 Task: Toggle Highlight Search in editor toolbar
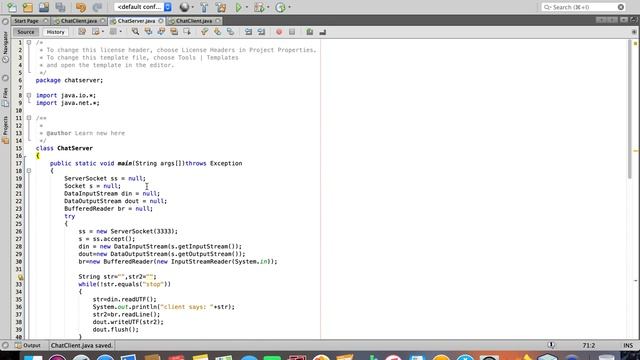point(174,32)
